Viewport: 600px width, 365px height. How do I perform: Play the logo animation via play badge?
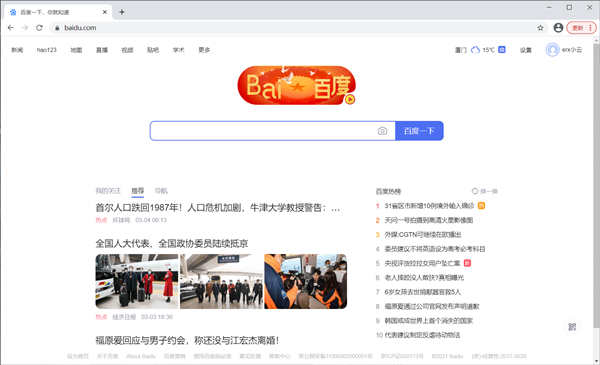coord(350,99)
